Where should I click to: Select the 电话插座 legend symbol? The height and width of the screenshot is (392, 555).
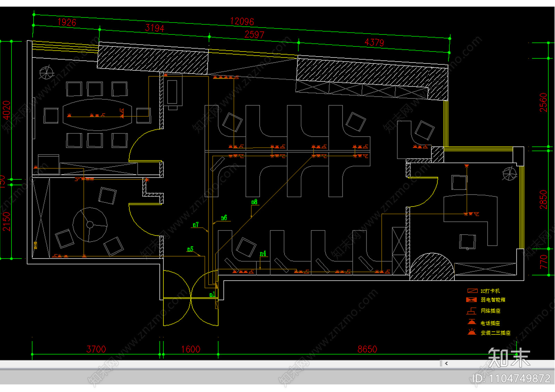click(x=471, y=322)
